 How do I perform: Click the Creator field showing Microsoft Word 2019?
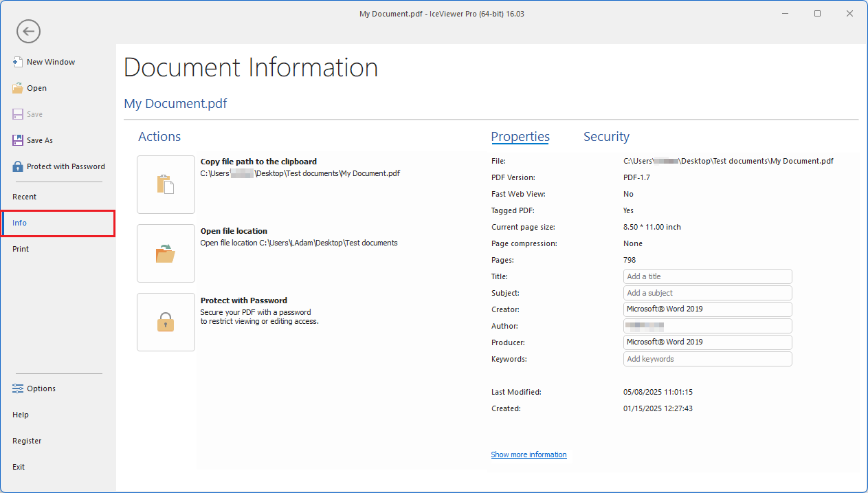[x=708, y=309]
